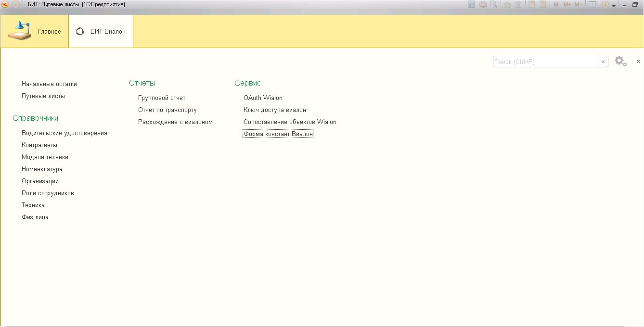Click the Поиск search input field
Screen dimensions: 644x327
[545, 62]
